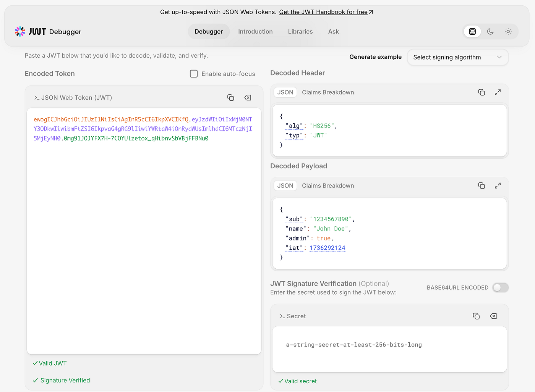Viewport: 535px width, 392px height.
Task: Click the "John Doe" name value
Action: pyautogui.click(x=331, y=229)
